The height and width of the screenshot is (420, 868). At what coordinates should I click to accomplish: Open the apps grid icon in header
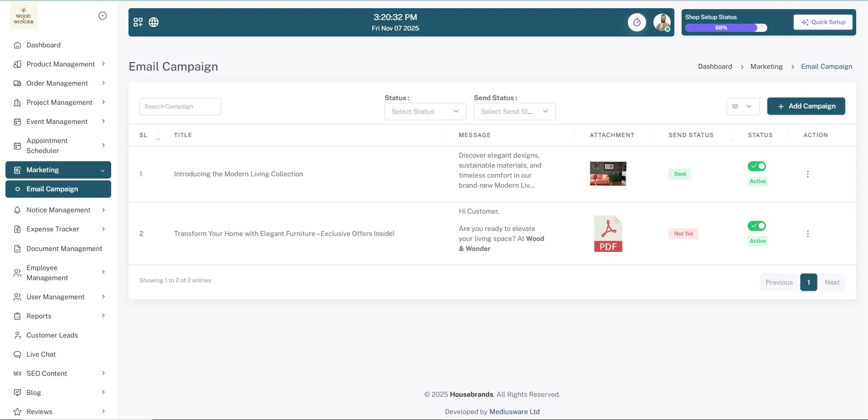pyautogui.click(x=138, y=22)
